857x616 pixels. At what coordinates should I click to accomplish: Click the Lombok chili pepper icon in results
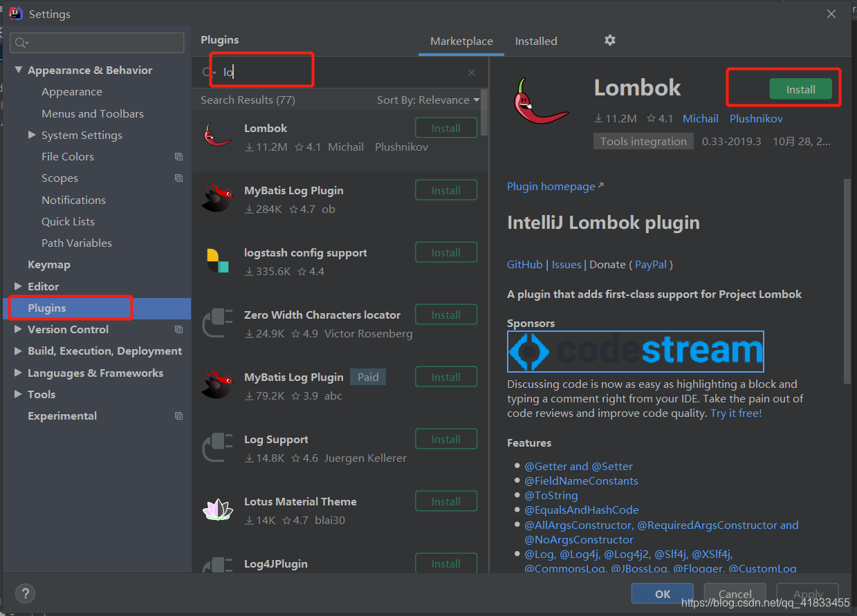(218, 134)
